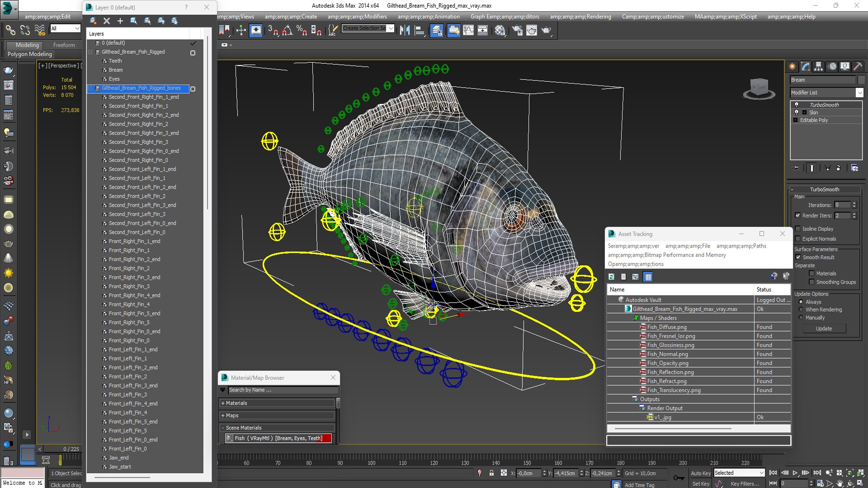Click Edit Named Selection Sets icon
This screenshot has width=868, height=488.
pyautogui.click(x=332, y=30)
